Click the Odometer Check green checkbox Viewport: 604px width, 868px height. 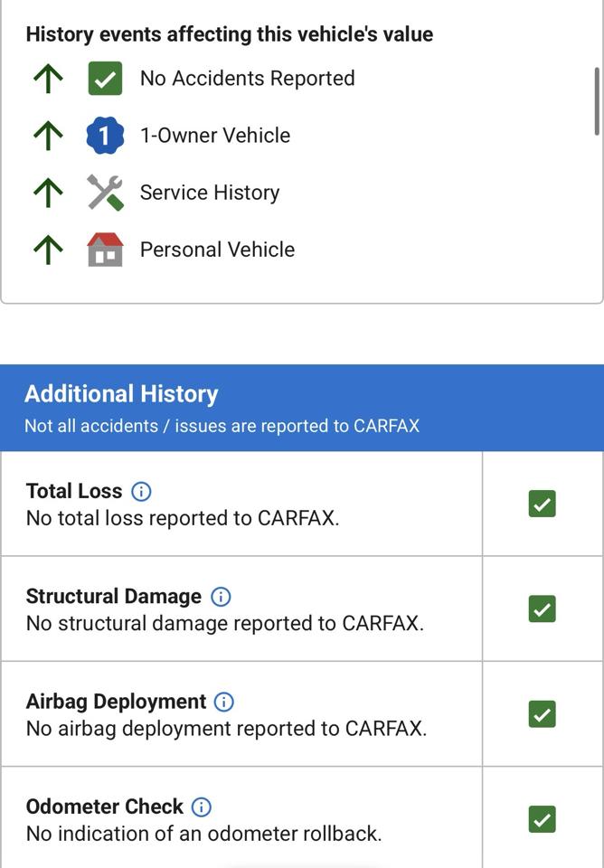pyautogui.click(x=542, y=819)
